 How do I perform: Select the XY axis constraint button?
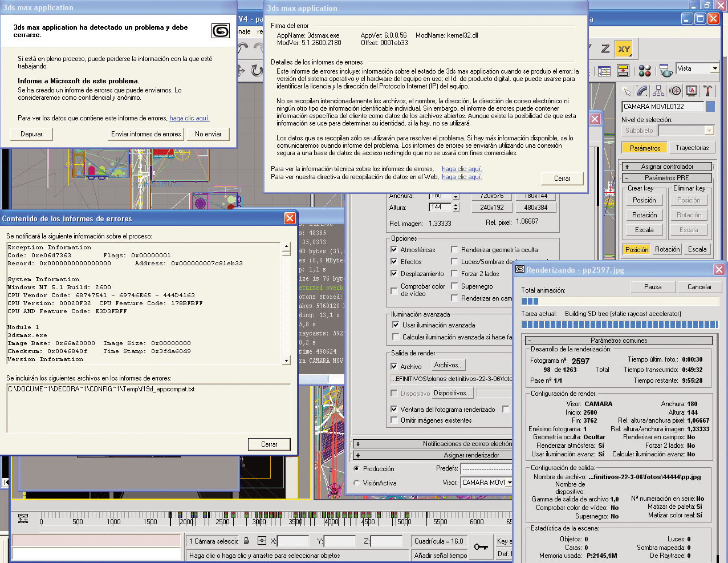[624, 49]
